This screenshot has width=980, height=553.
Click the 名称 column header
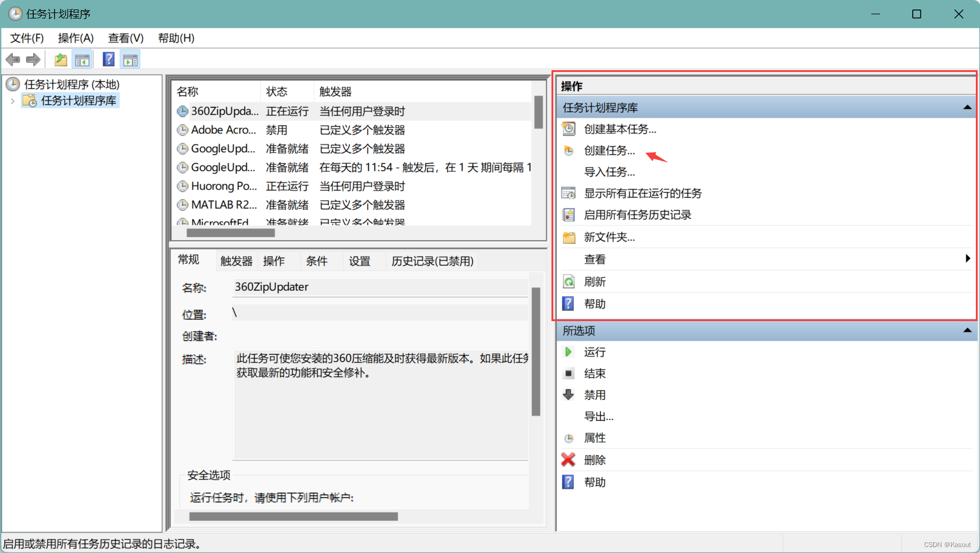pos(216,92)
